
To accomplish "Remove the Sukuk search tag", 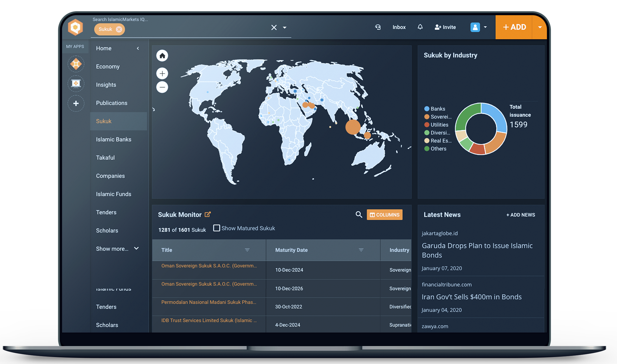I will [119, 29].
